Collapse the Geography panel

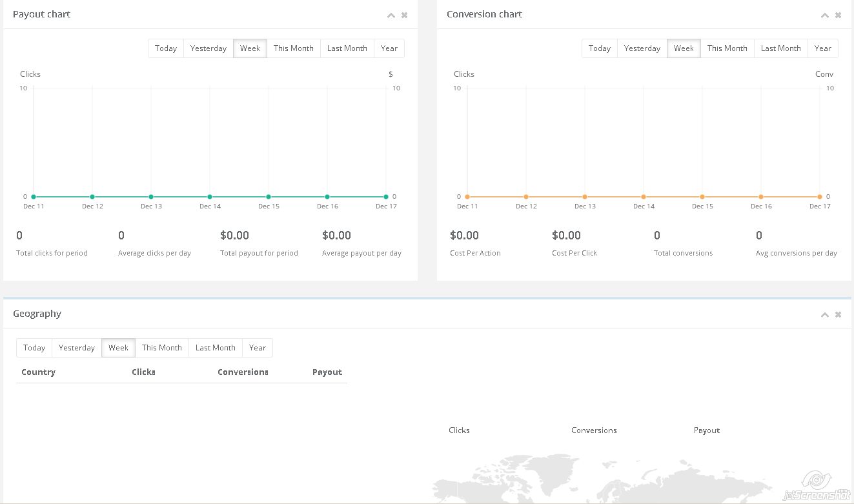point(824,315)
